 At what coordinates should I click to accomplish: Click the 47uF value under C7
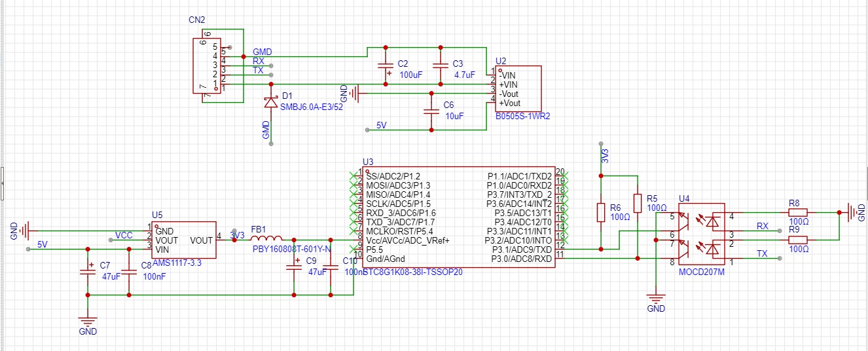(111, 278)
